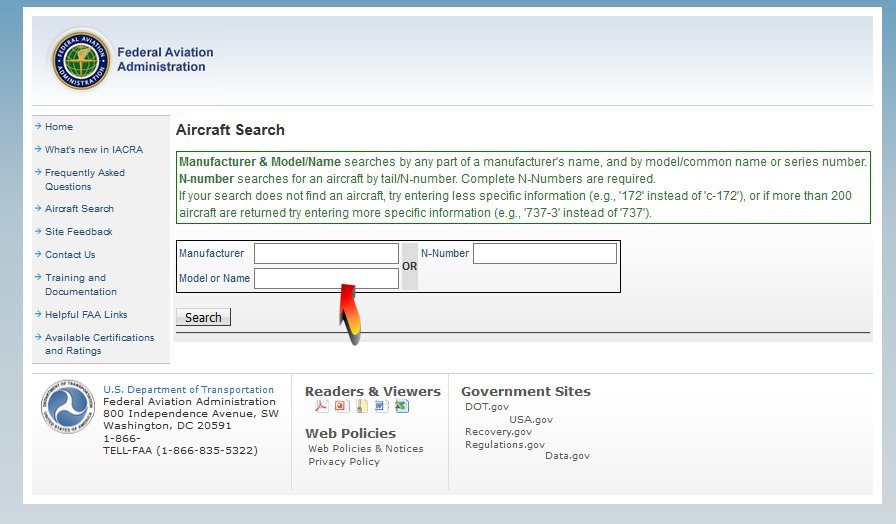Viewport: 896px width, 524px height.
Task: Go to Home in the sidebar
Action: [59, 127]
